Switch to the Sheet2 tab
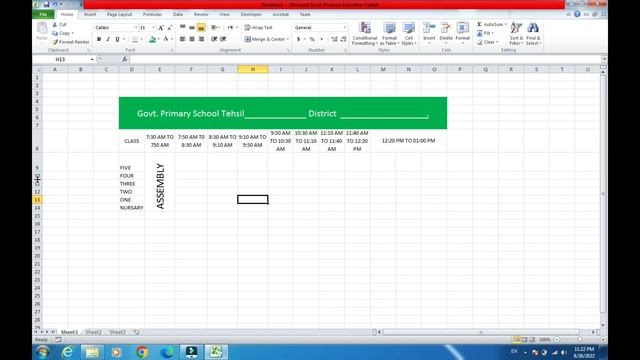Screen dimensions: 640x360 93,332
